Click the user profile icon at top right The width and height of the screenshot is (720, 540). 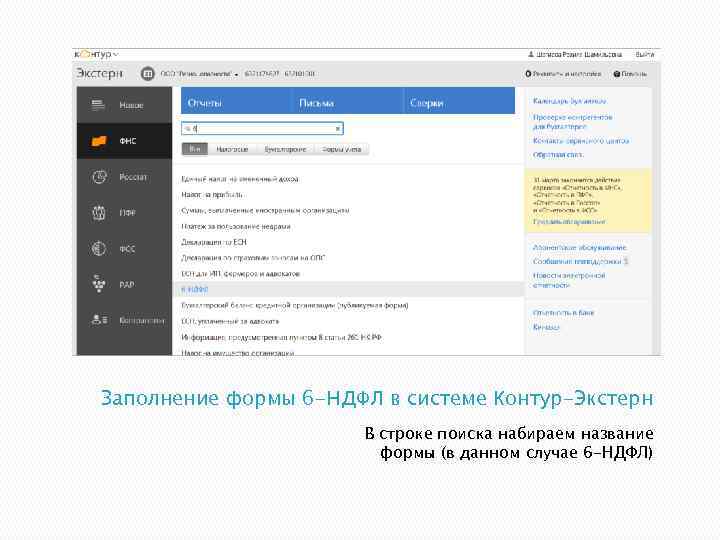click(531, 54)
